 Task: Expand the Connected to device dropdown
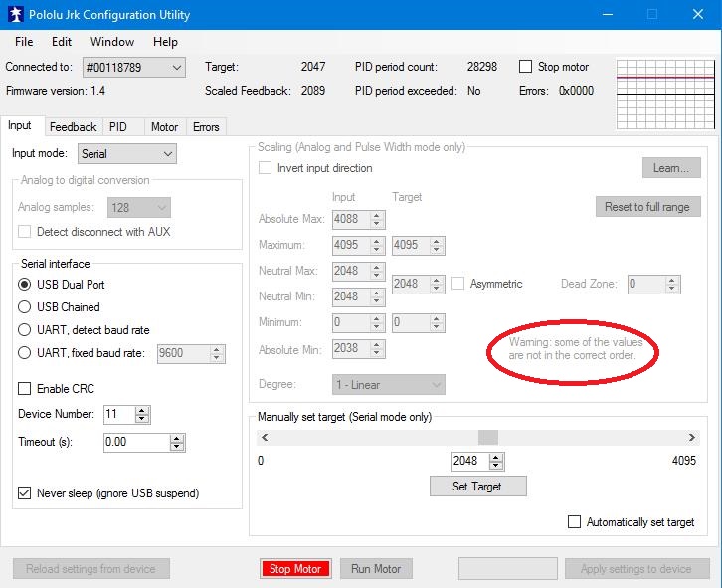[x=134, y=68]
